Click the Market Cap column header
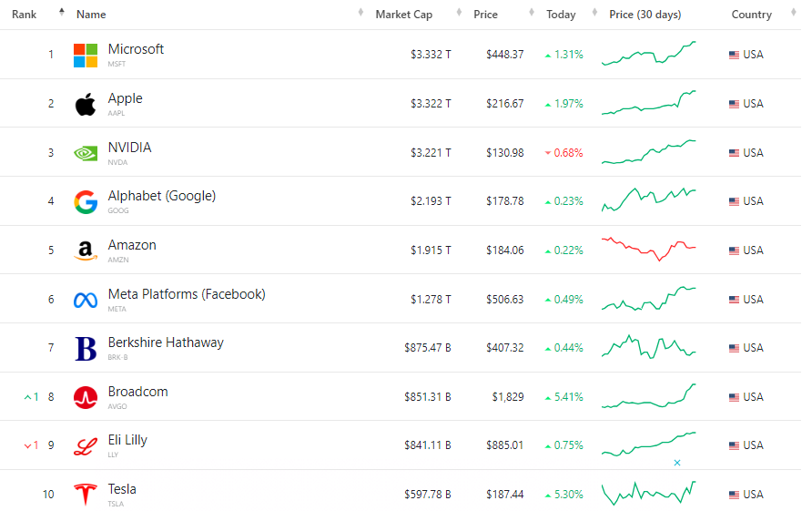812x511 pixels. pyautogui.click(x=404, y=15)
